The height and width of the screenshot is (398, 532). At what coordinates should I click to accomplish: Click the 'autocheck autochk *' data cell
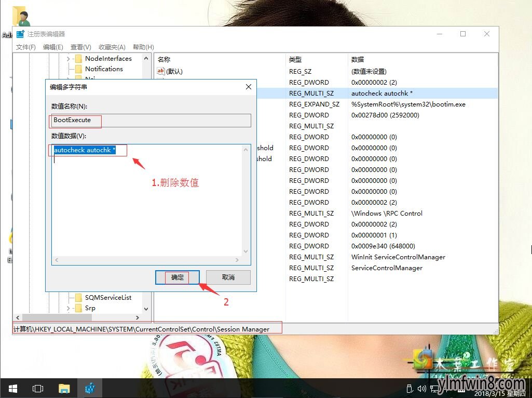tap(382, 94)
